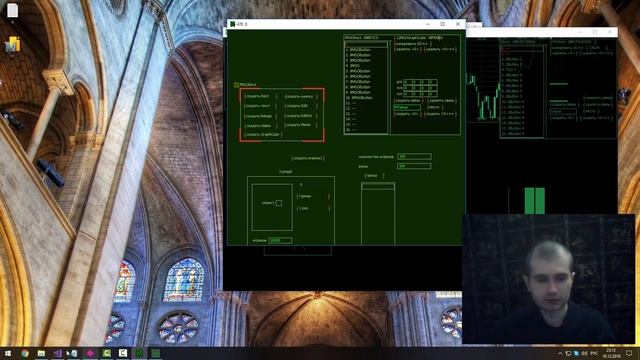
Task: Click the 'создать Edit' button
Action: 300,106
